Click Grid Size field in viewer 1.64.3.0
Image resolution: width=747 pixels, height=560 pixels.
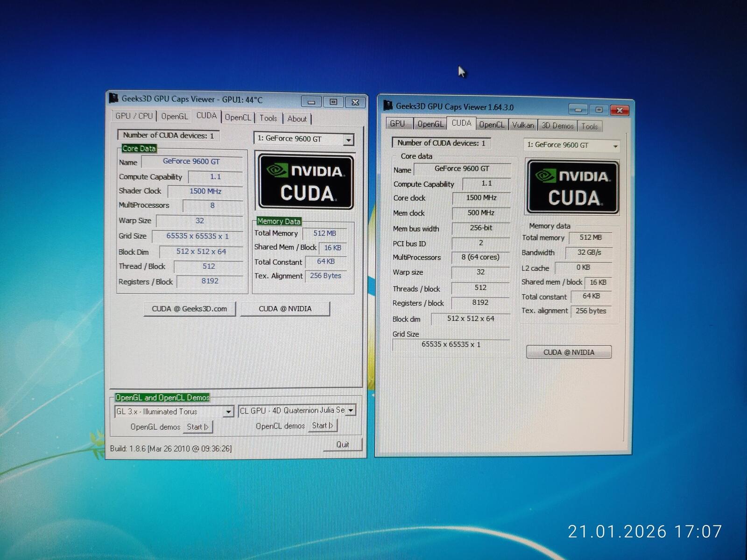pos(451,345)
